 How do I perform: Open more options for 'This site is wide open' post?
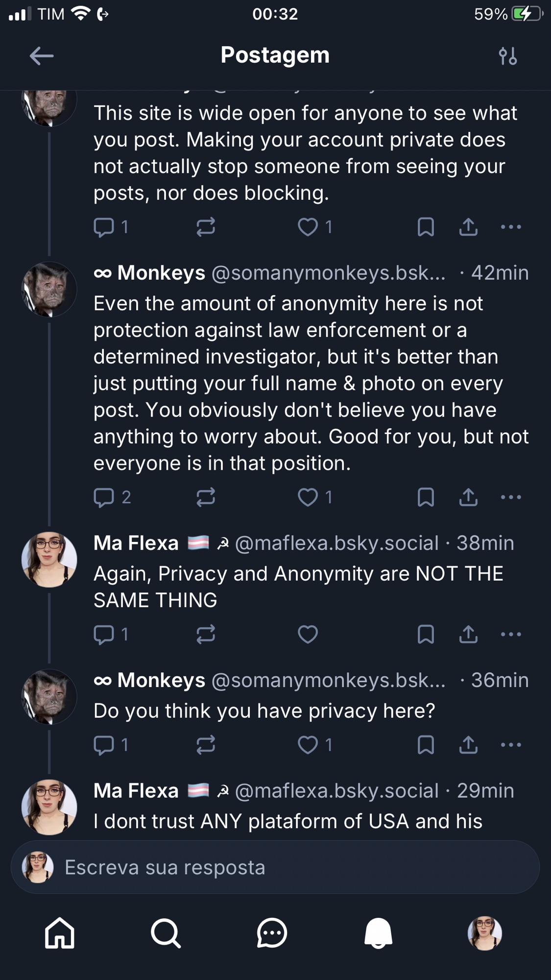[511, 227]
